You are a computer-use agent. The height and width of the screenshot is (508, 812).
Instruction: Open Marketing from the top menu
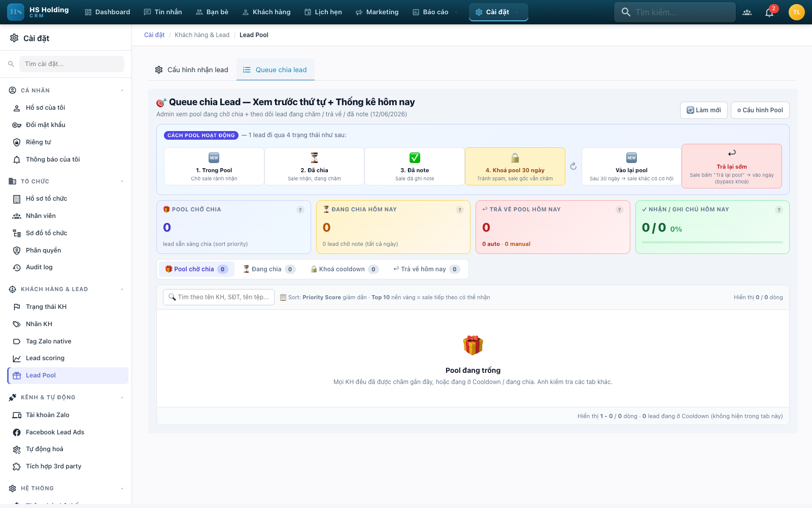pos(377,12)
